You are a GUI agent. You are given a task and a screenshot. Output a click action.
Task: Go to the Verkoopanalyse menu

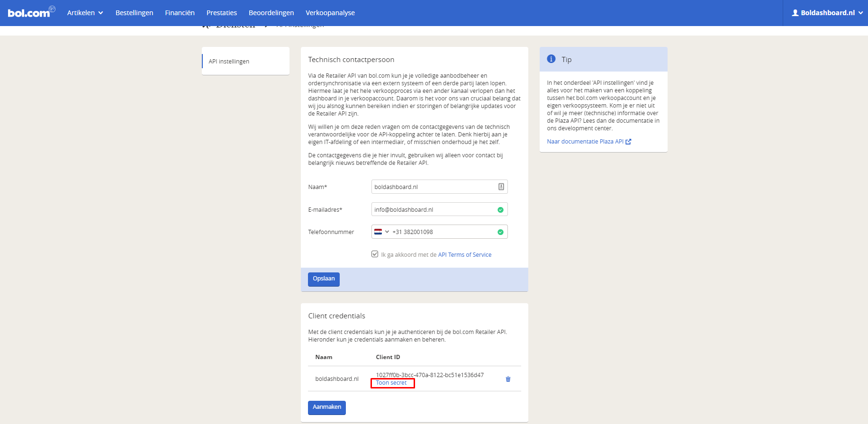click(x=330, y=13)
